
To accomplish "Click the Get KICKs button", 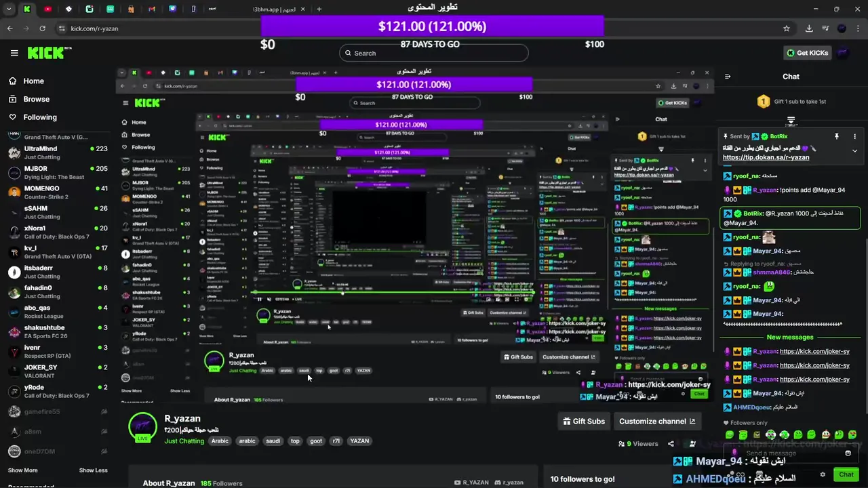I will (x=807, y=53).
